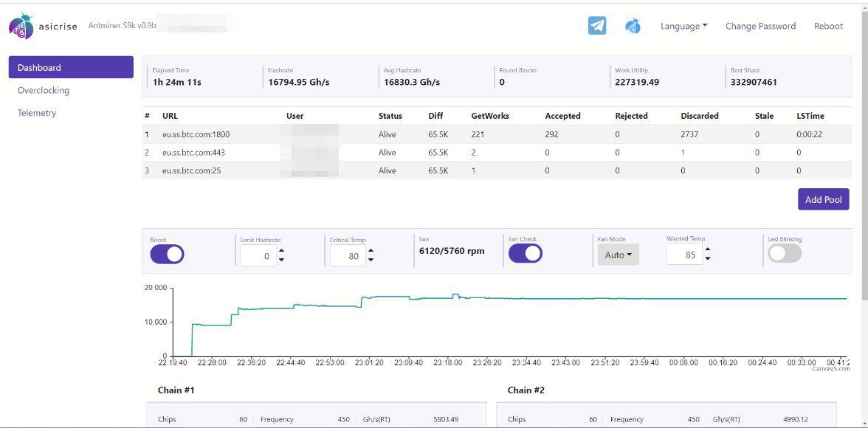Screen dimensions: 868x428
Task: Decrease Wanted Temp with down arrow
Action: 707,258
